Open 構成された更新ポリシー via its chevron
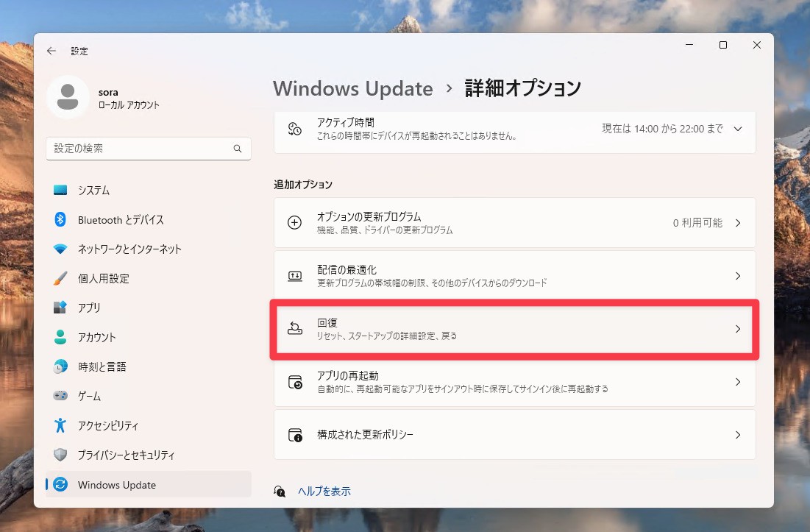The width and height of the screenshot is (810, 532). point(738,435)
